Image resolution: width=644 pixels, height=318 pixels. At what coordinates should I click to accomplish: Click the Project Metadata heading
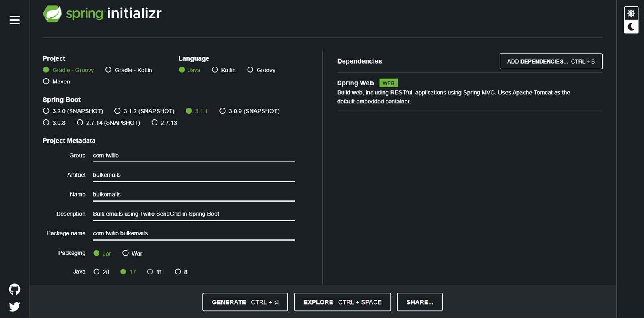point(69,141)
